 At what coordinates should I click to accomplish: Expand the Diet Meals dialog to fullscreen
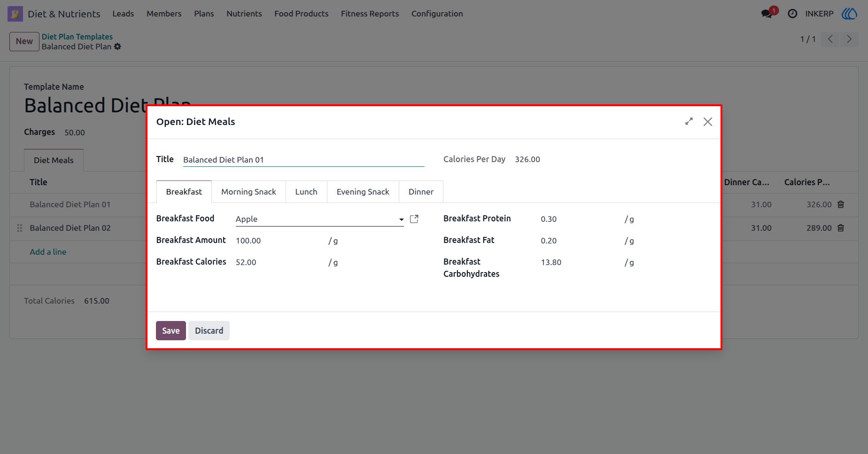(689, 121)
